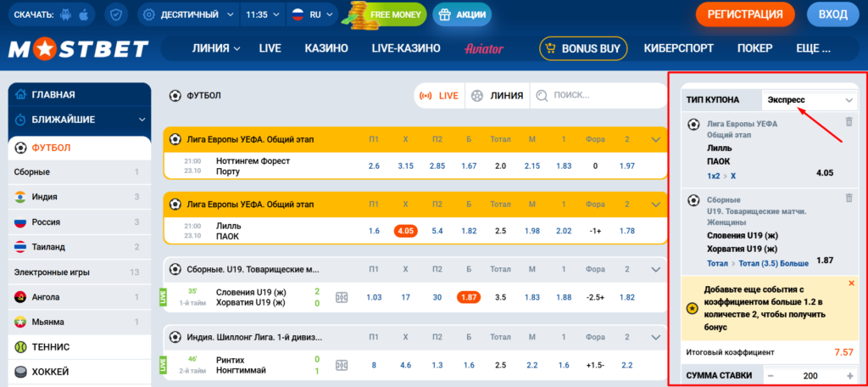Close the yellow bonus notification
This screenshot has height=387, width=868.
[x=851, y=283]
